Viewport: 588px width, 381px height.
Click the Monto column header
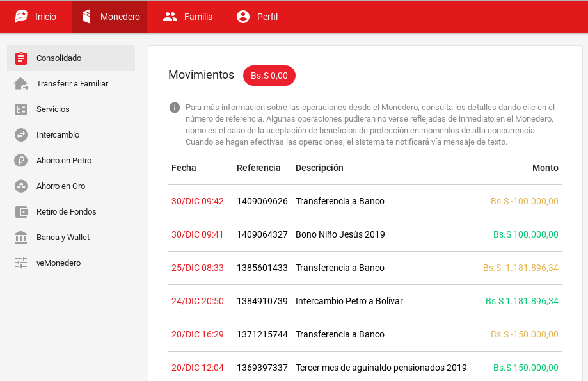pyautogui.click(x=545, y=168)
